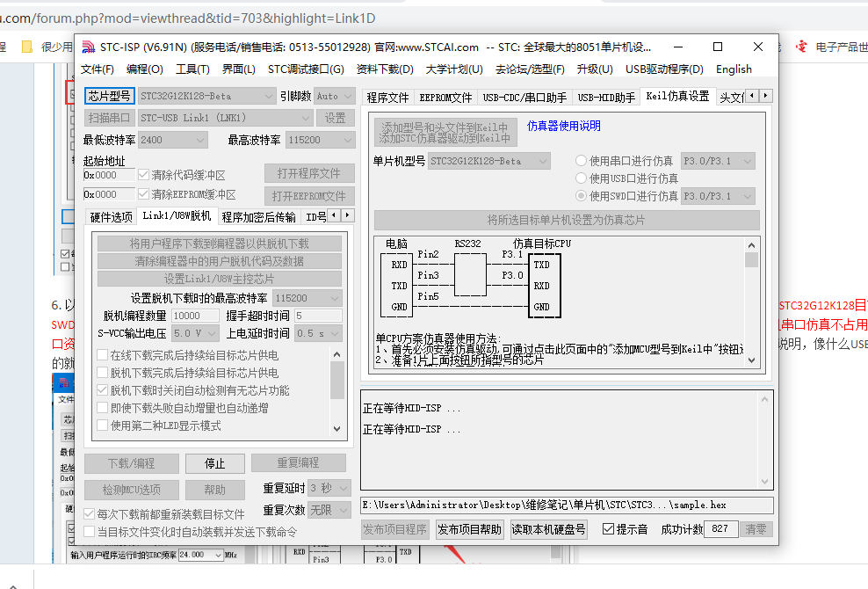Click 芯片型号 button
This screenshot has height=589, width=868.
[x=109, y=96]
